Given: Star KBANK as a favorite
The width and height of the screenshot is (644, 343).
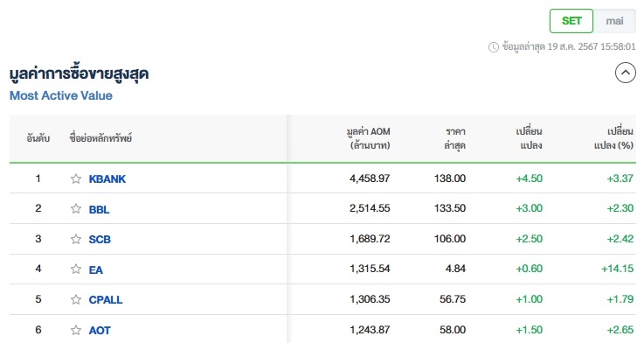Looking at the screenshot, I should (75, 178).
